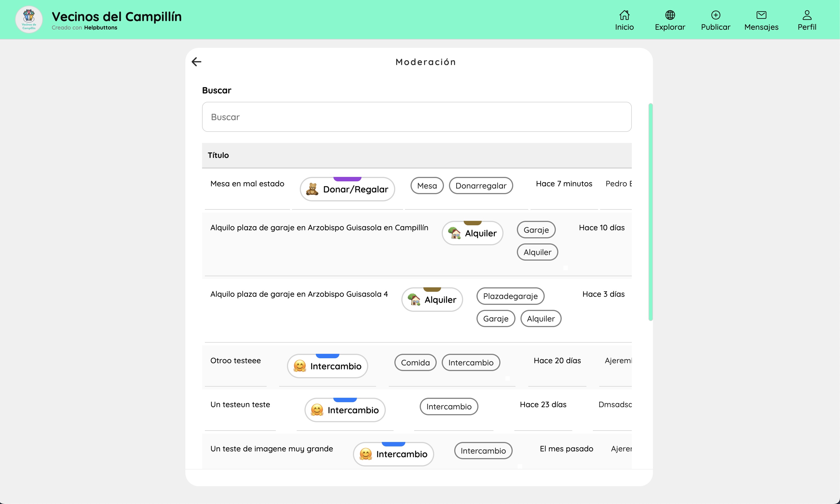840x504 pixels.
Task: Click Intercambio tag in Otroo testeee row
Action: coord(471,363)
